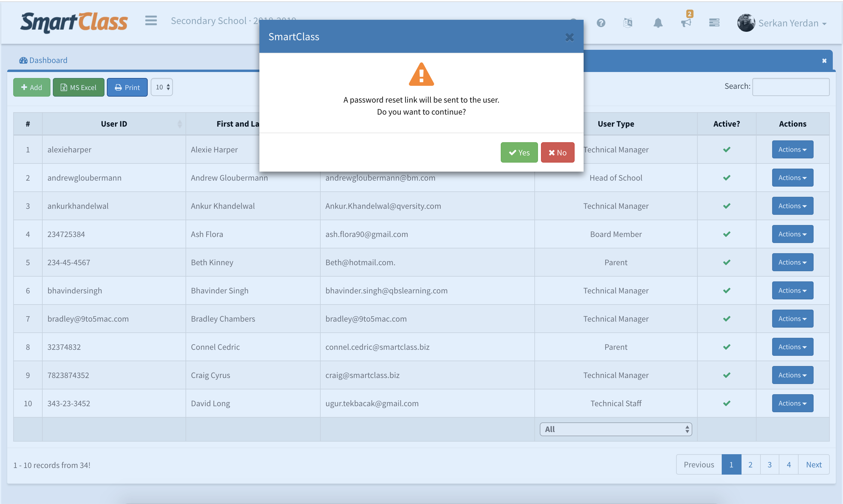Screen dimensions: 843x504
Task: Sort by the User ID column header
Action: click(x=114, y=124)
